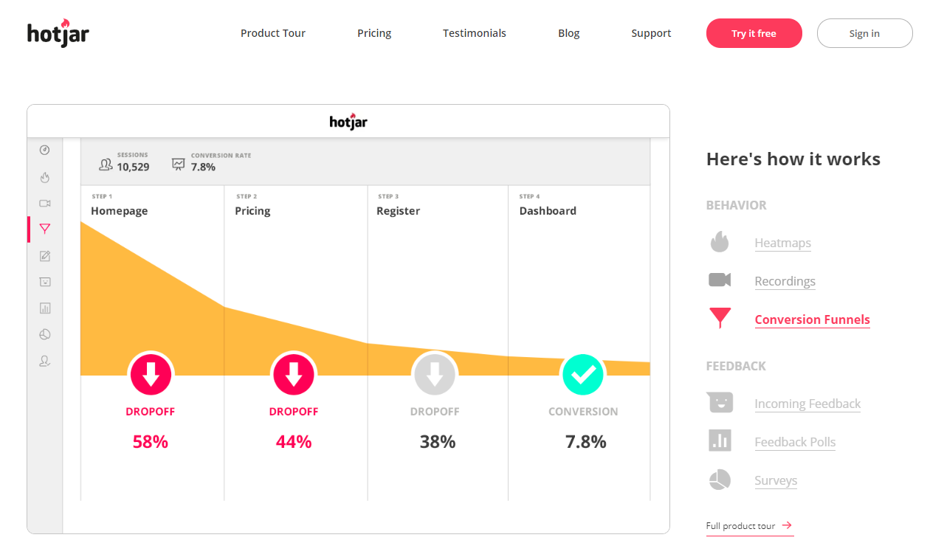Viewport: 930px width, 560px height.
Task: Select the pencil edit icon in the sidebar
Action: 44,256
